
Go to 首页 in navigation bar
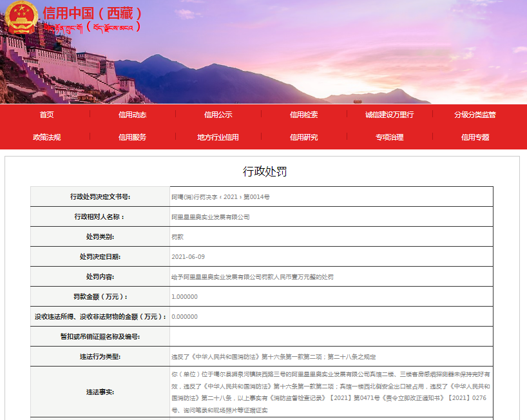[x=47, y=115]
